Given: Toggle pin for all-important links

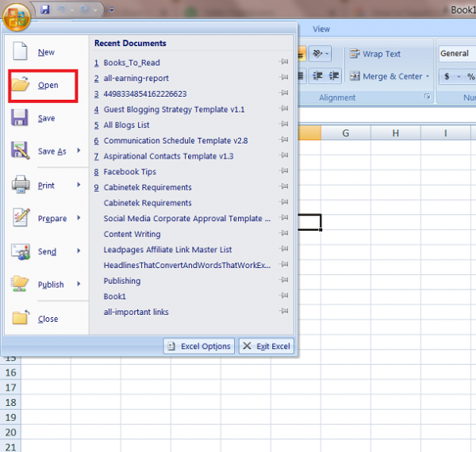Looking at the screenshot, I should (284, 311).
